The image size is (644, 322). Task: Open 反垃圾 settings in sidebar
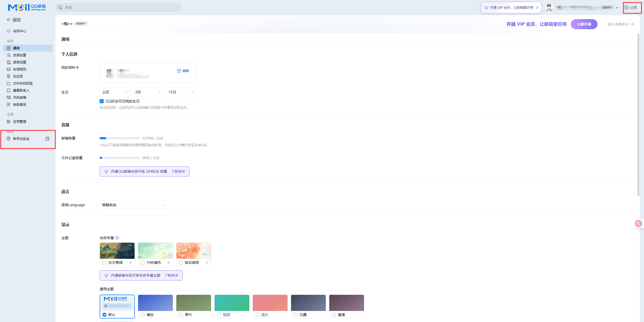(18, 76)
